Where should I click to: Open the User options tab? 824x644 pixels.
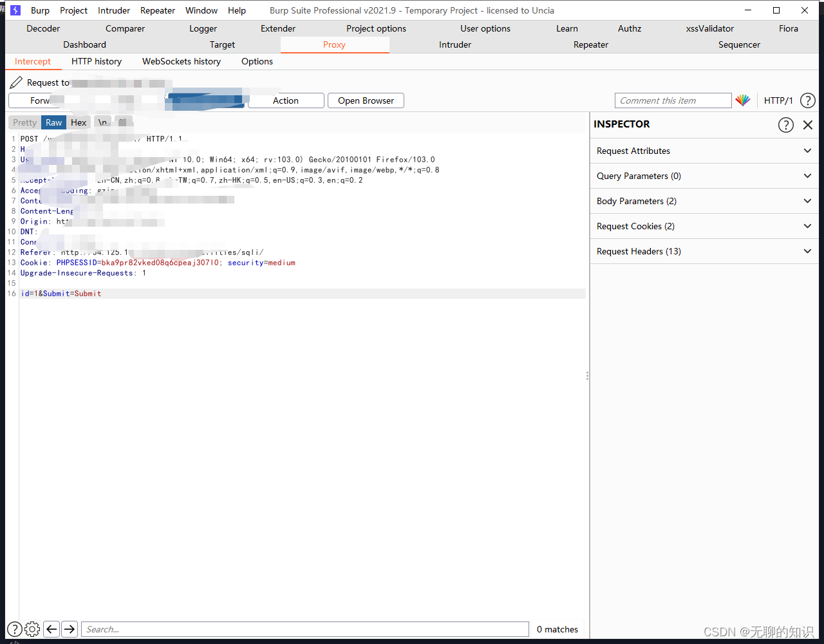click(x=485, y=28)
